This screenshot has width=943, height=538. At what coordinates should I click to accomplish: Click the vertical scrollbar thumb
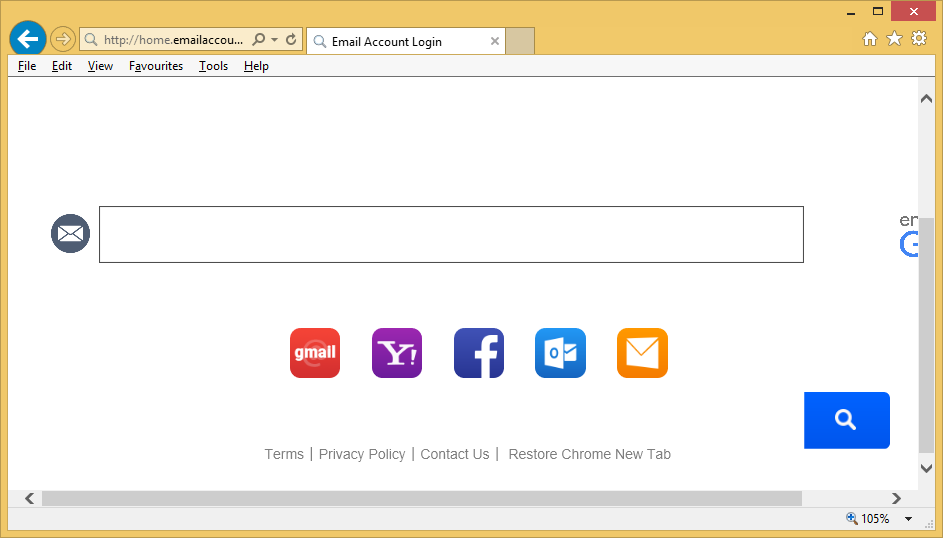(x=926, y=334)
